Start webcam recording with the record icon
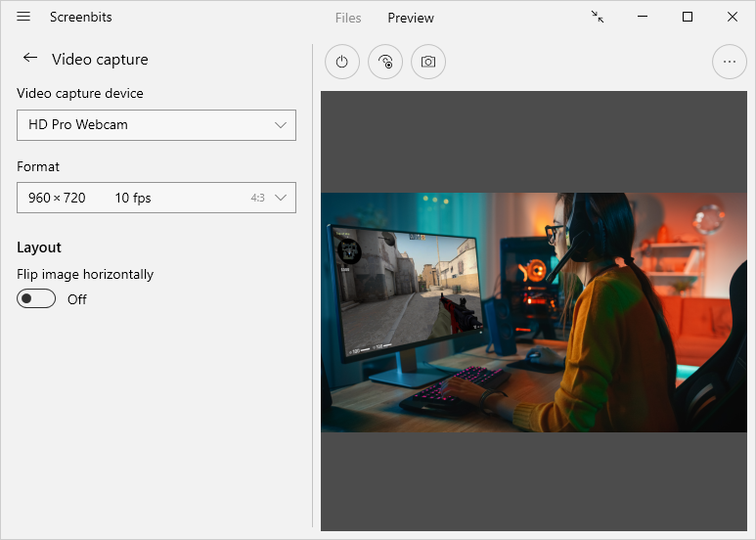This screenshot has height=540, width=756. click(x=384, y=62)
